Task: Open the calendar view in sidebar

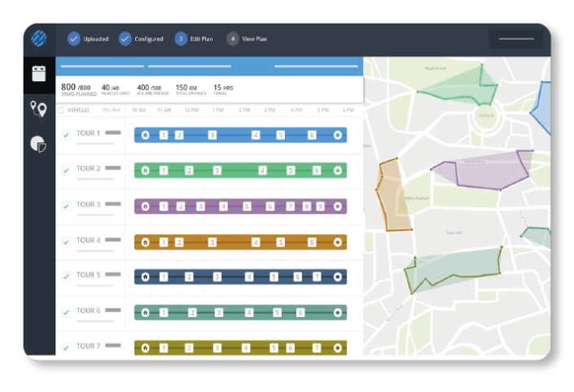Action: pyautogui.click(x=38, y=74)
